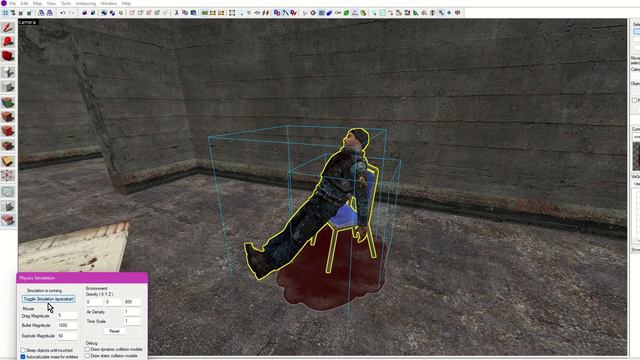640x360 pixels.
Task: Click the Bullet Magnitude field
Action: click(x=67, y=325)
